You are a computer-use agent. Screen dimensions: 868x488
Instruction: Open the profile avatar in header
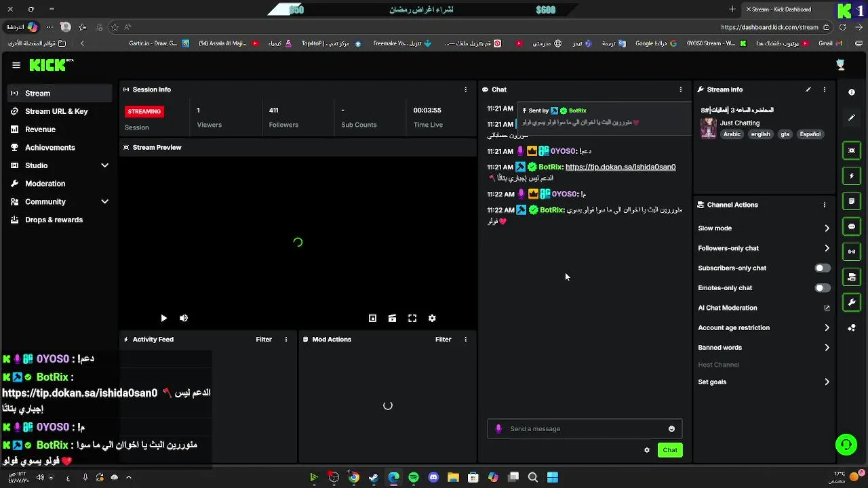pyautogui.click(x=841, y=65)
